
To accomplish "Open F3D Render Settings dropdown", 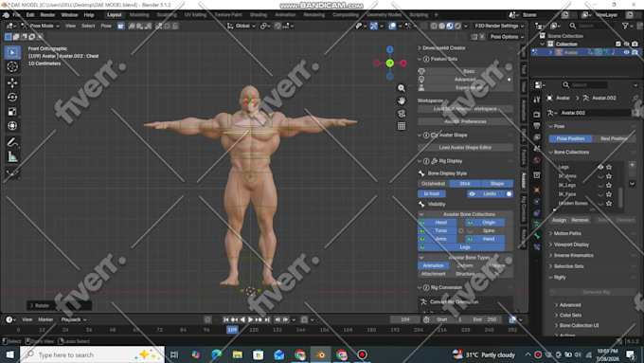I will [x=499, y=26].
